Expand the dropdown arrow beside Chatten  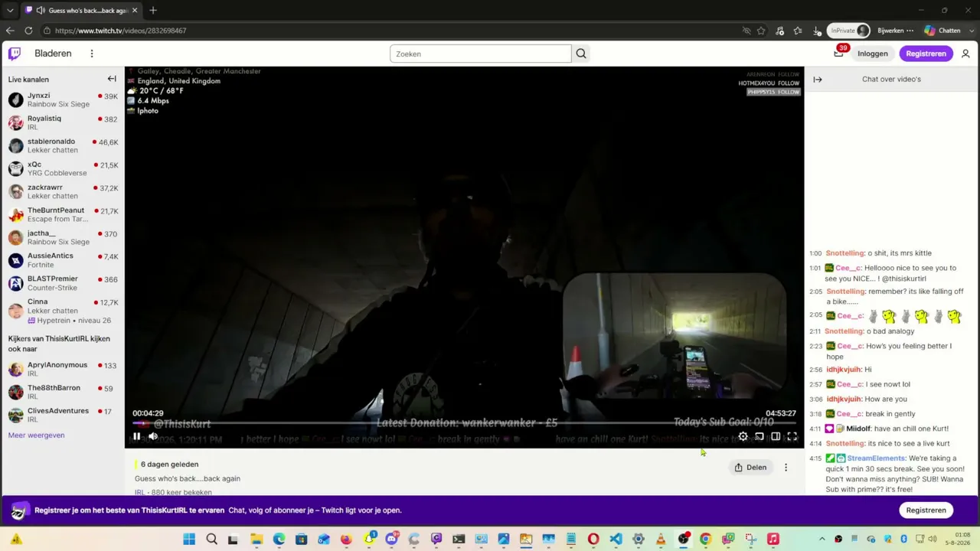pyautogui.click(x=970, y=31)
